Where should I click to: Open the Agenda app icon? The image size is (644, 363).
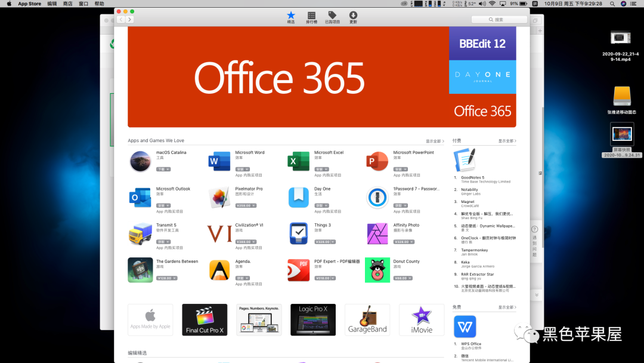219,270
